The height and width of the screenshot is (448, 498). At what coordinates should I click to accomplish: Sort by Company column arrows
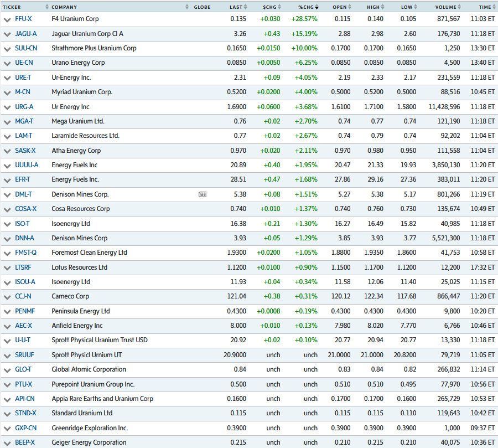coord(187,7)
